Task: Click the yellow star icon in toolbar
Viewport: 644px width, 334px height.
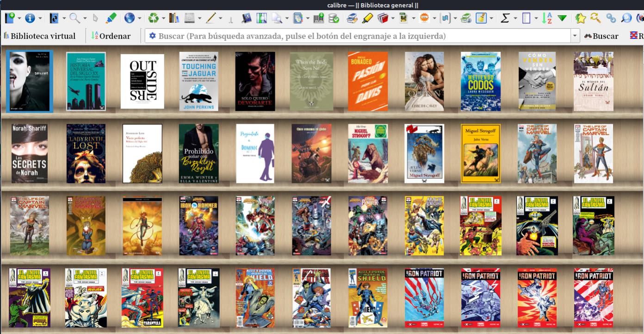Action: tap(581, 18)
